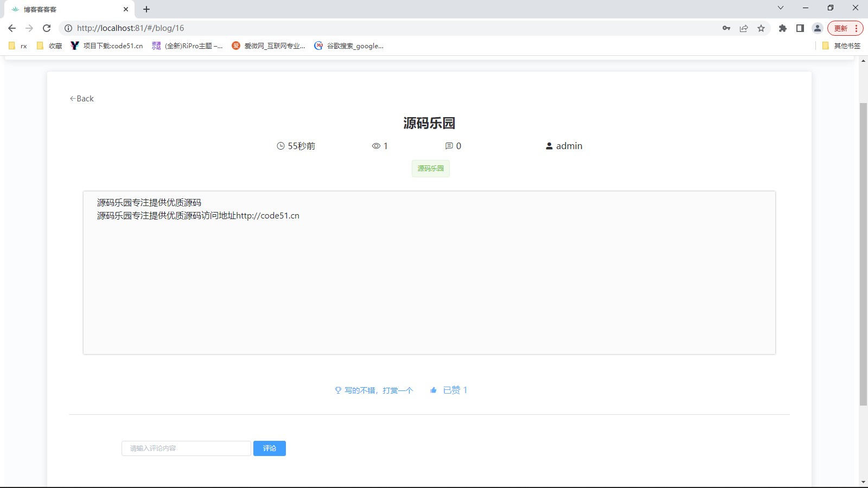
Task: Open the 项目下载:code51.cn bookmark
Action: pos(107,46)
